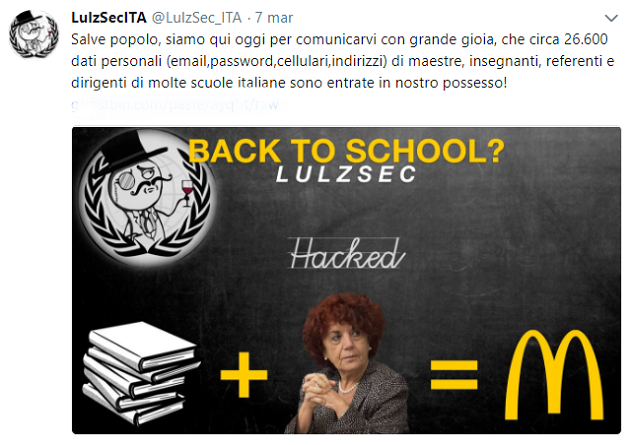
Task: Click the "Salve popolo" tweet opening text
Action: coord(116,39)
